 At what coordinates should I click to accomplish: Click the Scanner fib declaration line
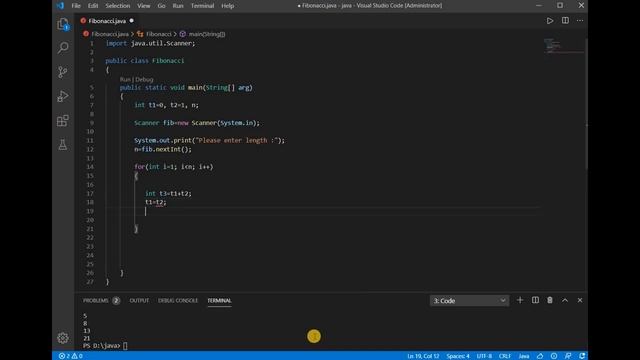point(197,123)
